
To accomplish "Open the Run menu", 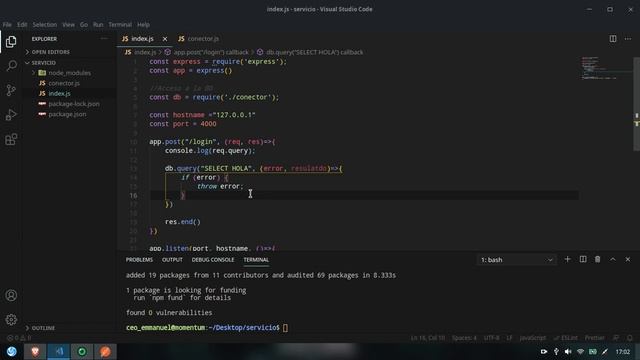I will 98,24.
